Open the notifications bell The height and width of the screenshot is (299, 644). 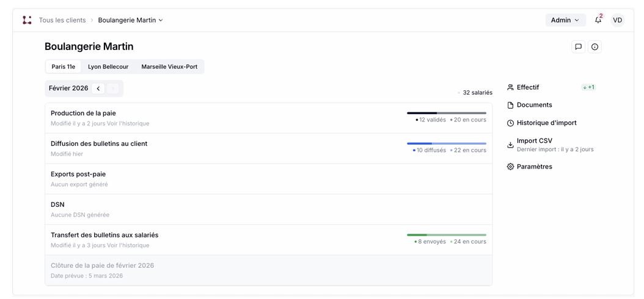pos(598,20)
